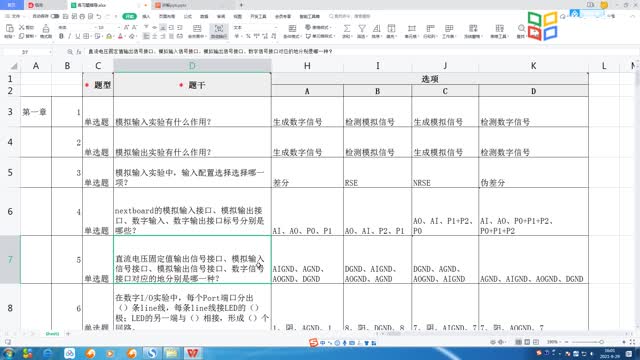Click the Undo arrow icon
The width and height of the screenshot is (640, 360).
99,16
